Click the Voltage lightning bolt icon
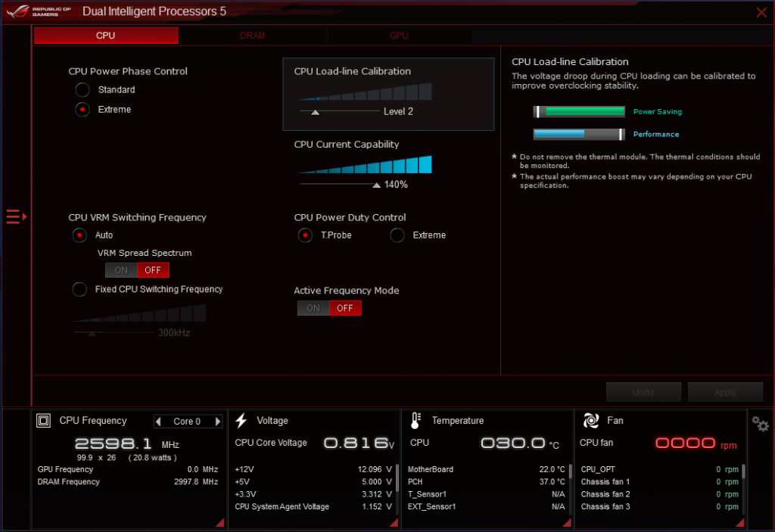This screenshot has width=775, height=532. point(241,421)
